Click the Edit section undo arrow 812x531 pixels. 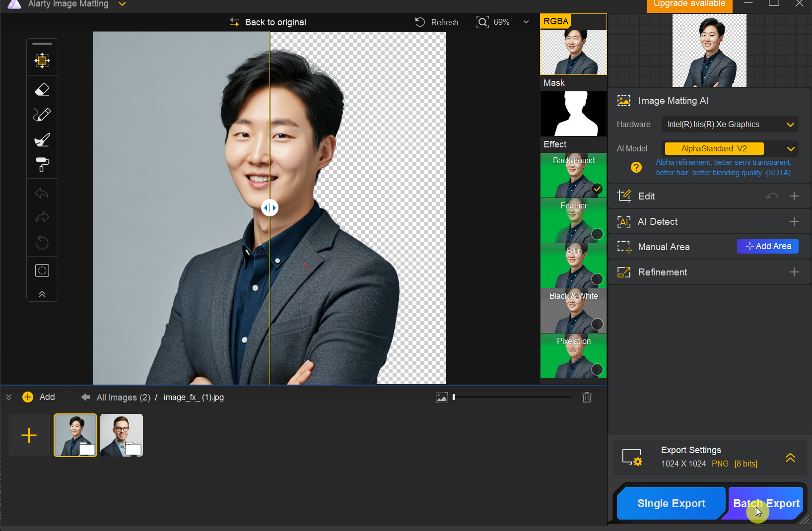click(772, 196)
